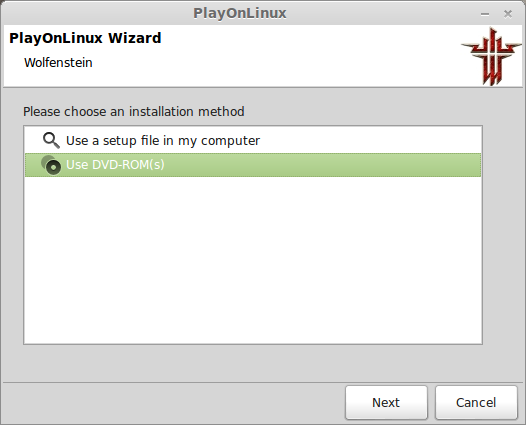Click empty area of installation method list
The width and height of the screenshot is (526, 425).
[253, 260]
